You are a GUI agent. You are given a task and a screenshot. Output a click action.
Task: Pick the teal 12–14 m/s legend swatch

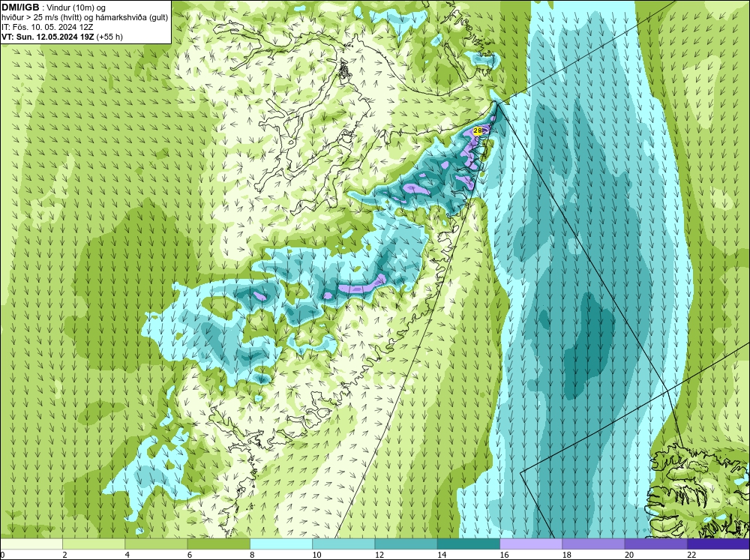(x=406, y=544)
